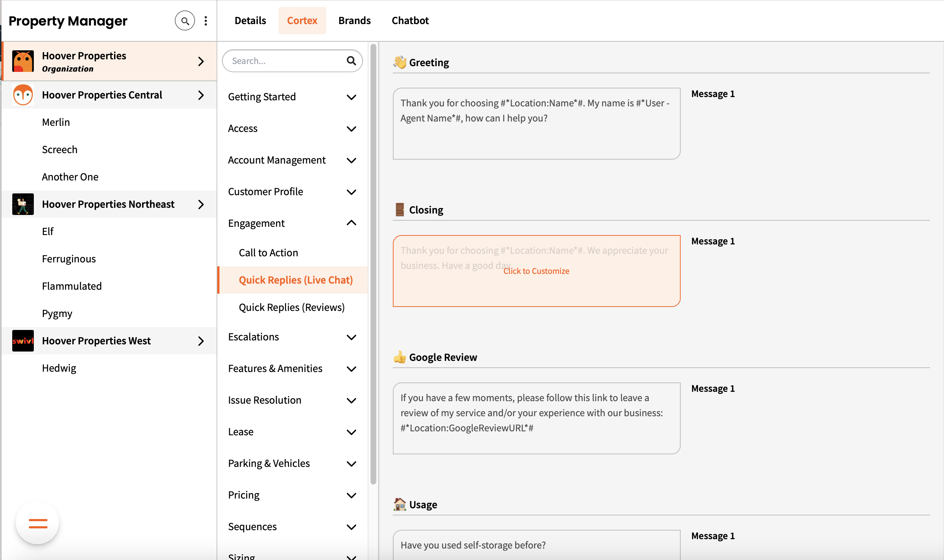
Task: Click the Hoover Properties West swivl logo
Action: coord(23,341)
